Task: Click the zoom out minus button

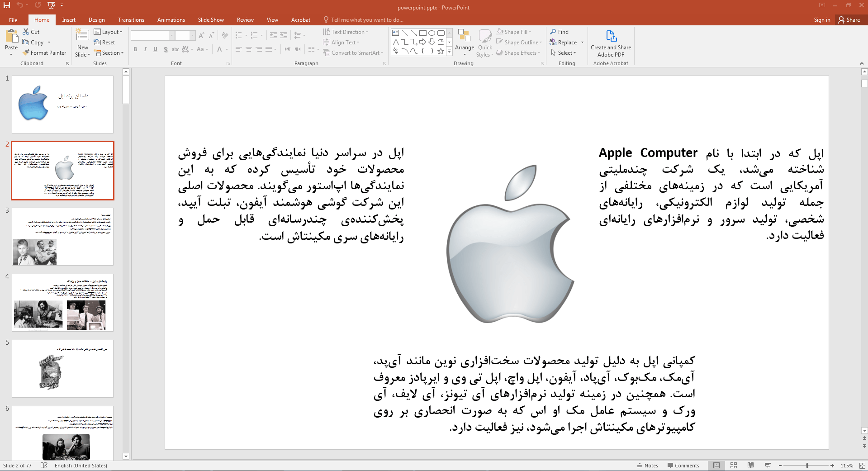Action: 780,466
